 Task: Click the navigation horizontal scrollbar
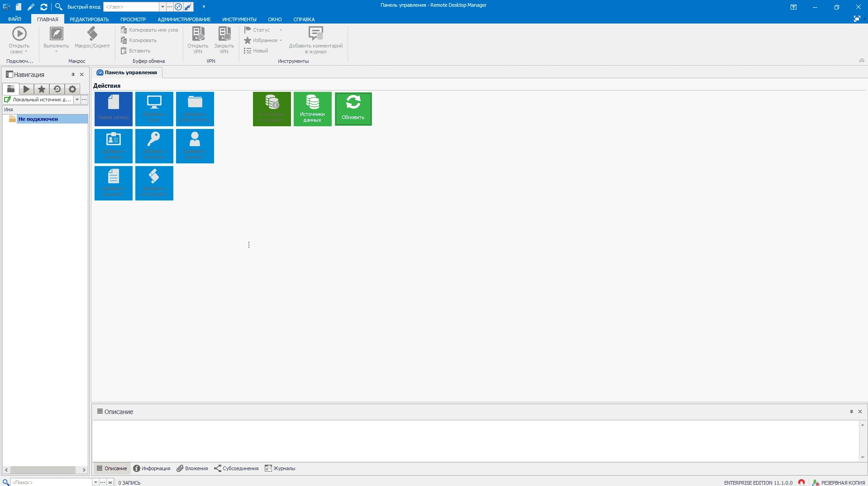(x=45, y=470)
